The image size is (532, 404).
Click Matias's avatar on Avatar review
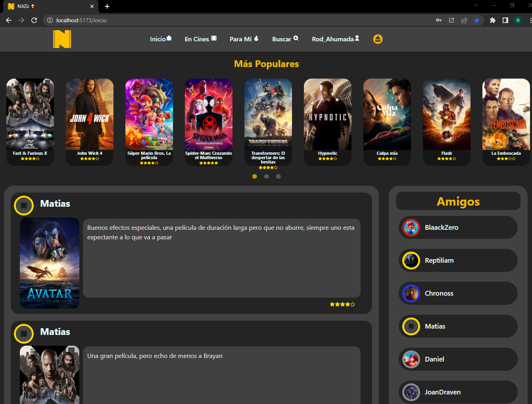pos(24,205)
